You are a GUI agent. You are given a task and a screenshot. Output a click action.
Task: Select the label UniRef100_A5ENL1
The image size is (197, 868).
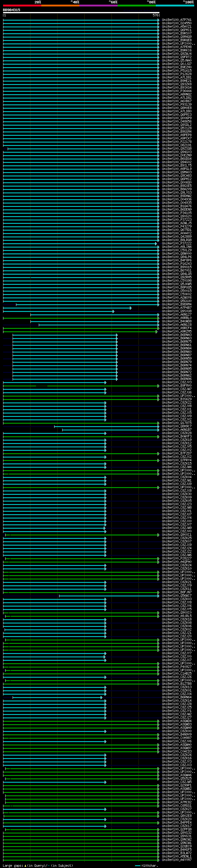(177, 856)
